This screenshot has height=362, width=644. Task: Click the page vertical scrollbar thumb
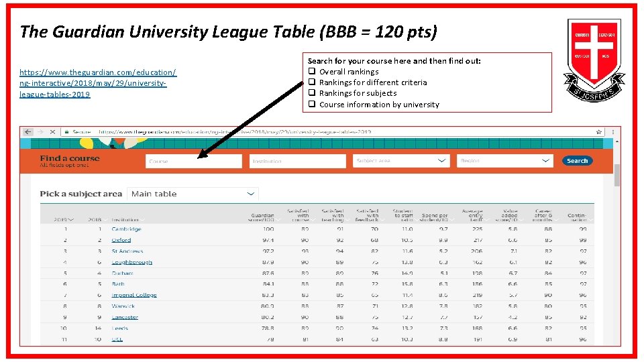617,175
